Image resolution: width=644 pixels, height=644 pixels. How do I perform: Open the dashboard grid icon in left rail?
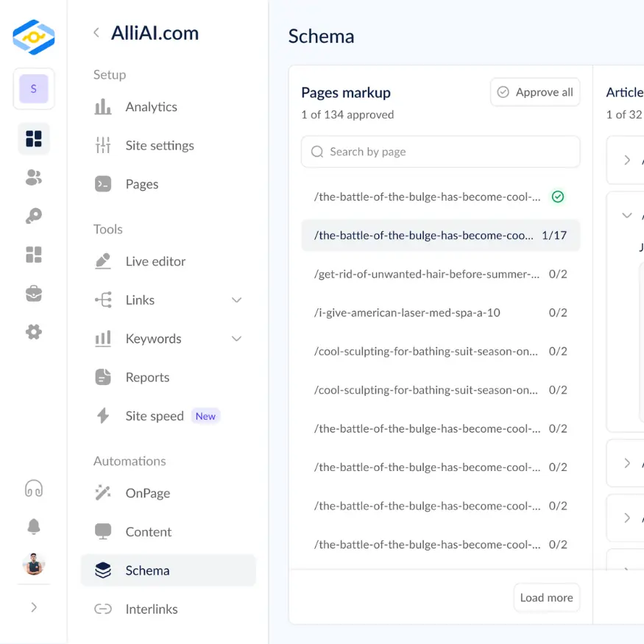point(34,138)
